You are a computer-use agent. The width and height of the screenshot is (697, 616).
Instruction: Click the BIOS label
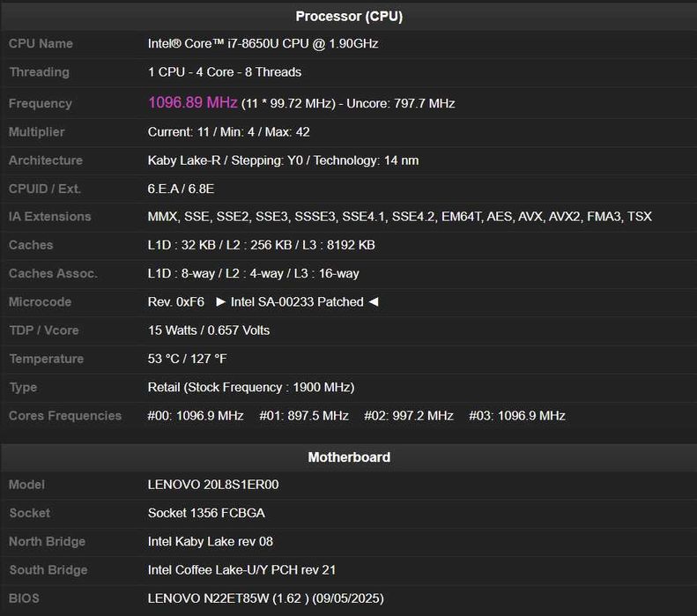click(x=24, y=598)
